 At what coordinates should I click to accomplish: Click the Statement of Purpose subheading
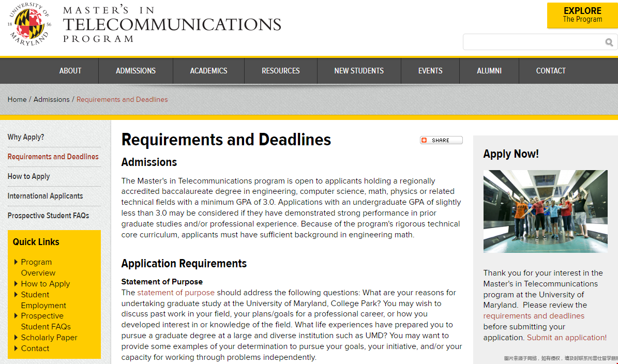tap(162, 282)
